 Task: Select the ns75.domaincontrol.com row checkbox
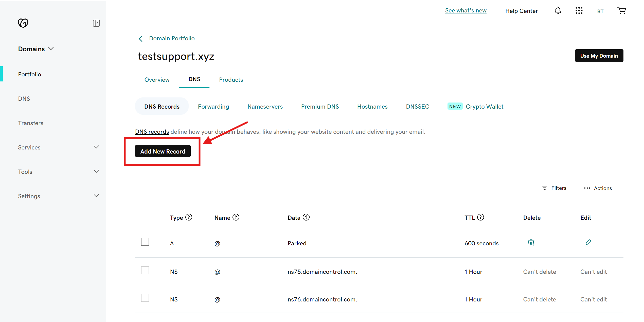pos(145,270)
